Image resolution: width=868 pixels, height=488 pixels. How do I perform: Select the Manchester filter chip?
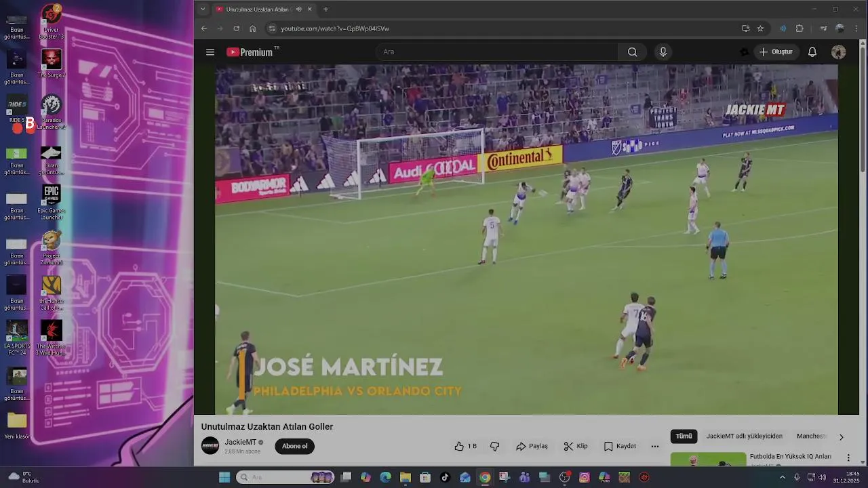coord(812,436)
